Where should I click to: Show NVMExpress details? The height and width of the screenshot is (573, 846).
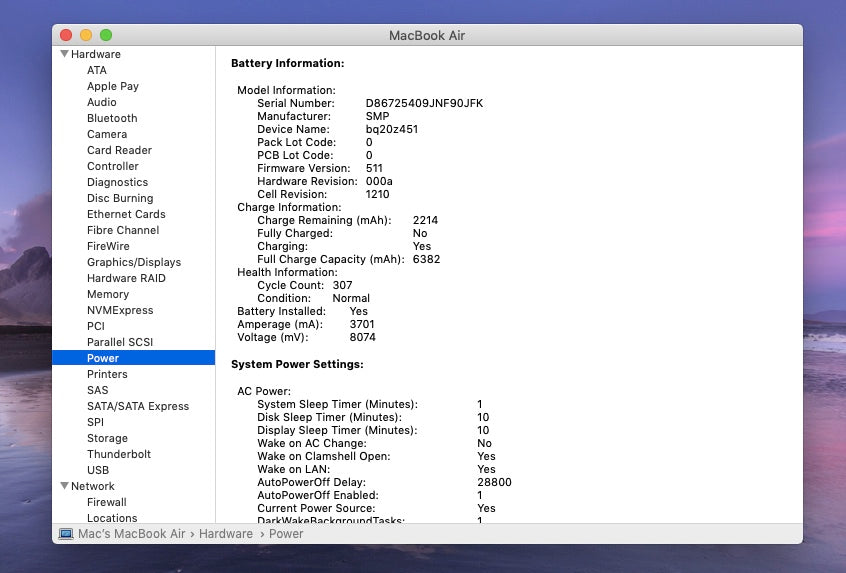point(120,310)
